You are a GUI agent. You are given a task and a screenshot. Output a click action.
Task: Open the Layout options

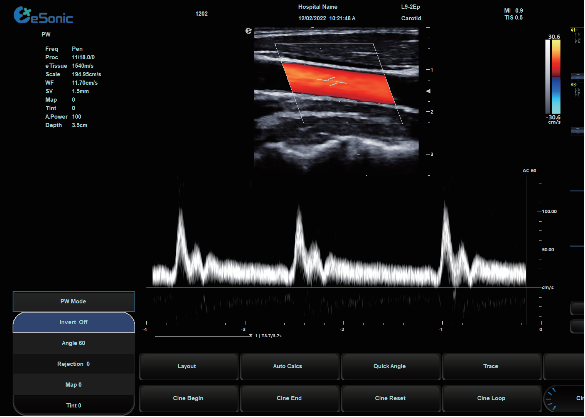[x=188, y=366]
